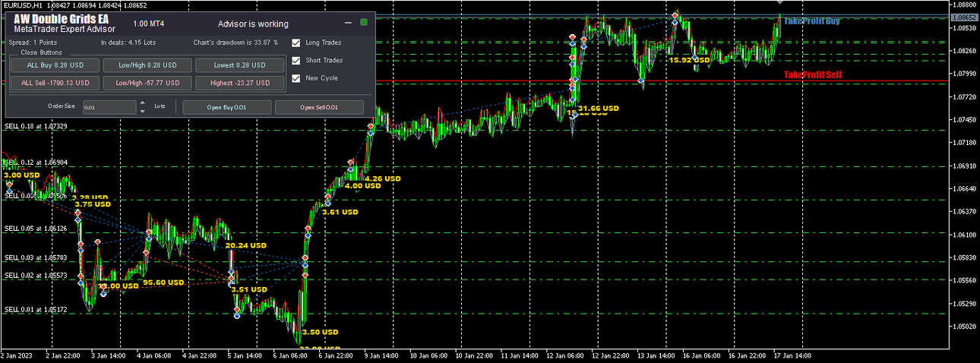Select the 'SELL 0.01 at 1.05172' level label
Viewport: 980px width, 363px height.
click(x=36, y=310)
